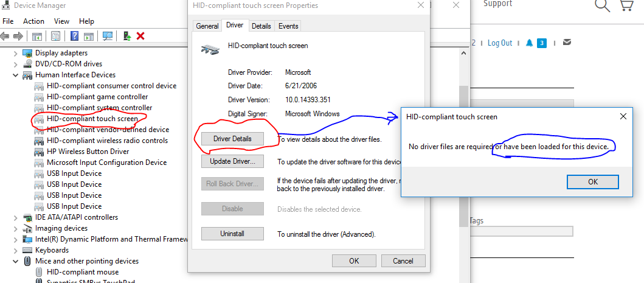Click the Log Out link on the webpage
The width and height of the screenshot is (644, 283).
point(500,43)
